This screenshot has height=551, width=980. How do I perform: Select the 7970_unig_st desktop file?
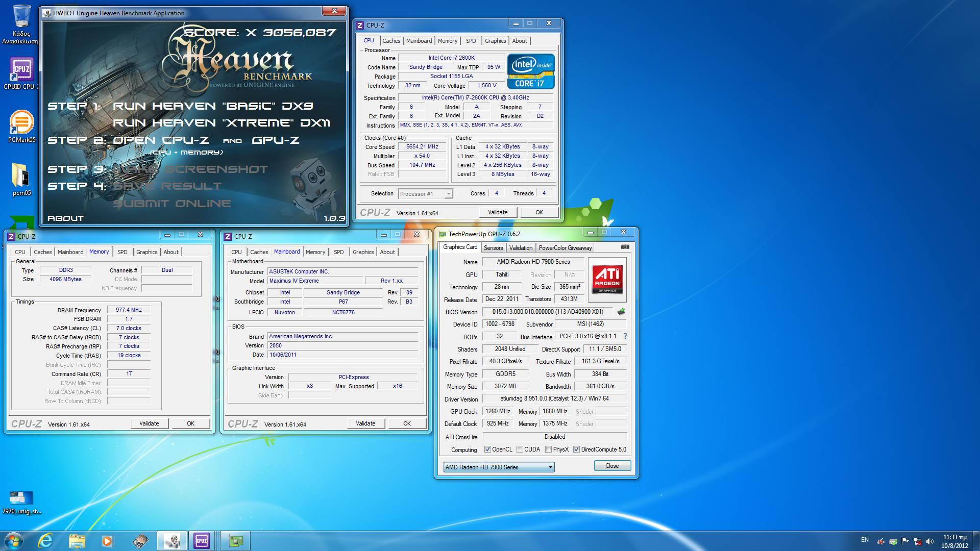pyautogui.click(x=21, y=502)
